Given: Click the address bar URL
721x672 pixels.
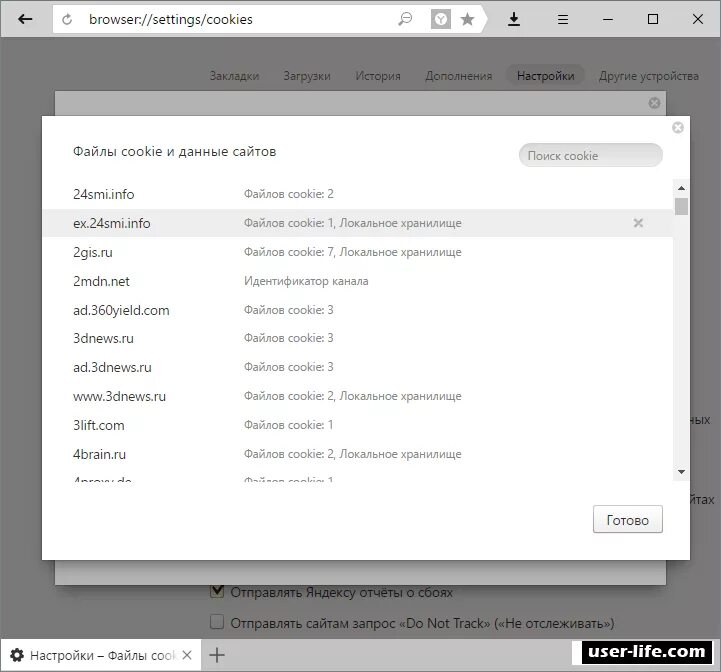Looking at the screenshot, I should point(171,19).
